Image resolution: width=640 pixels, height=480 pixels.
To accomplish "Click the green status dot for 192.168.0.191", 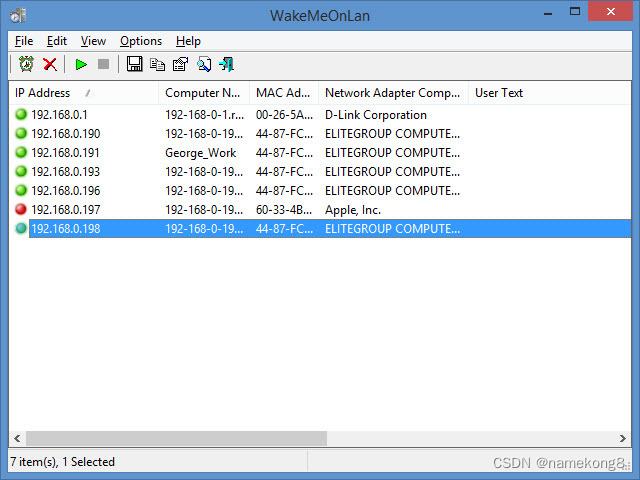I will click(x=21, y=152).
